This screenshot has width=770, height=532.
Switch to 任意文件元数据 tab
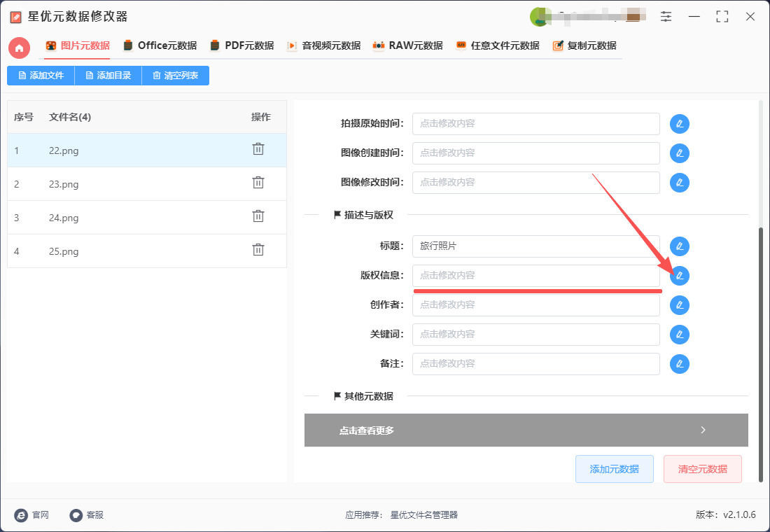[498, 45]
